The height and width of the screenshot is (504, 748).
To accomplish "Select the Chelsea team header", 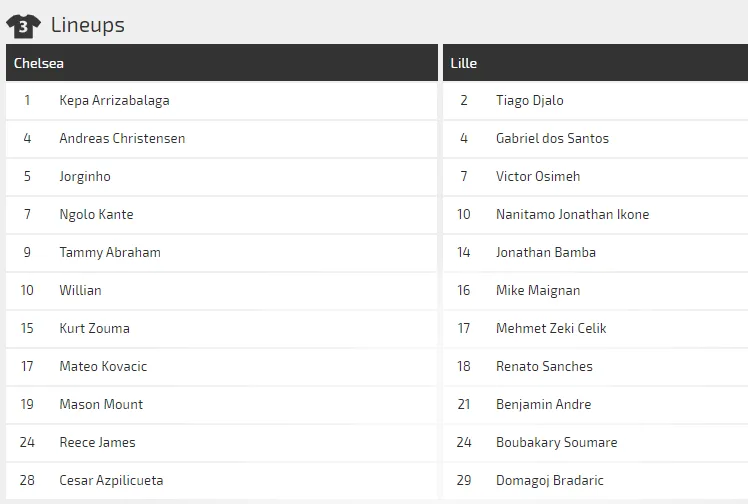I will coord(39,63).
